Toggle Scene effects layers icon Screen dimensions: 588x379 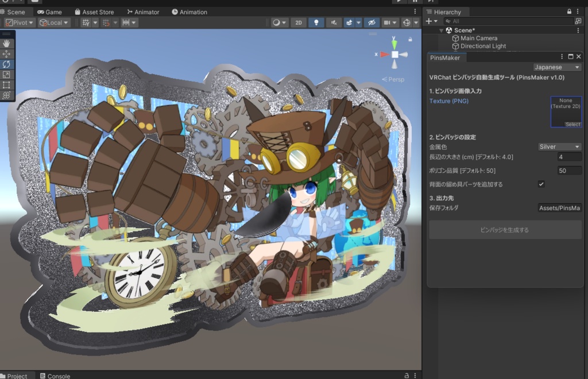[349, 22]
